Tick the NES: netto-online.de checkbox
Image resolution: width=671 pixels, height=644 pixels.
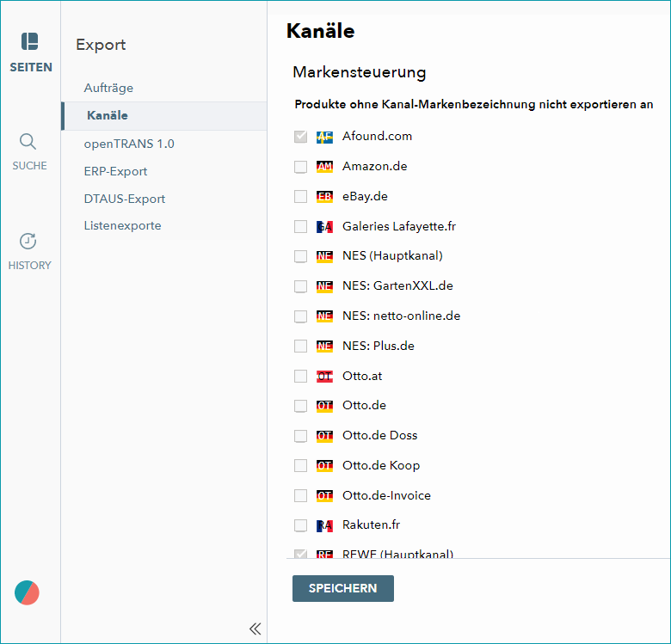(300, 316)
